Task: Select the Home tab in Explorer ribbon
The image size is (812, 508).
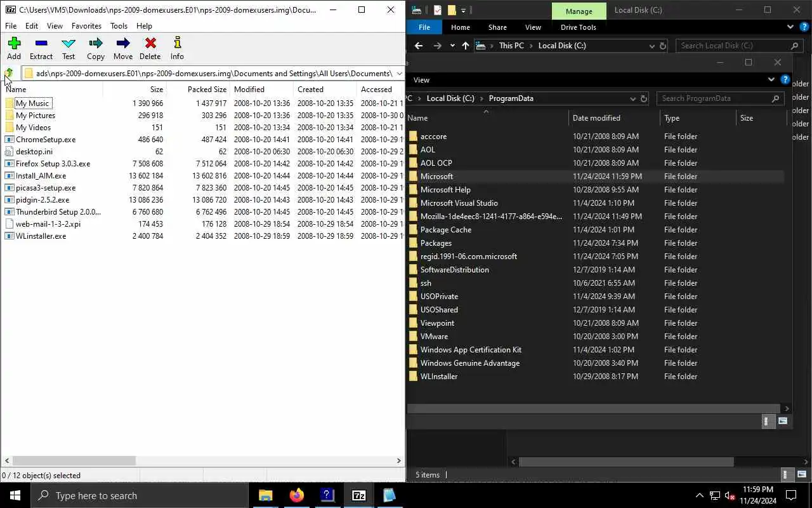Action: [x=461, y=27]
